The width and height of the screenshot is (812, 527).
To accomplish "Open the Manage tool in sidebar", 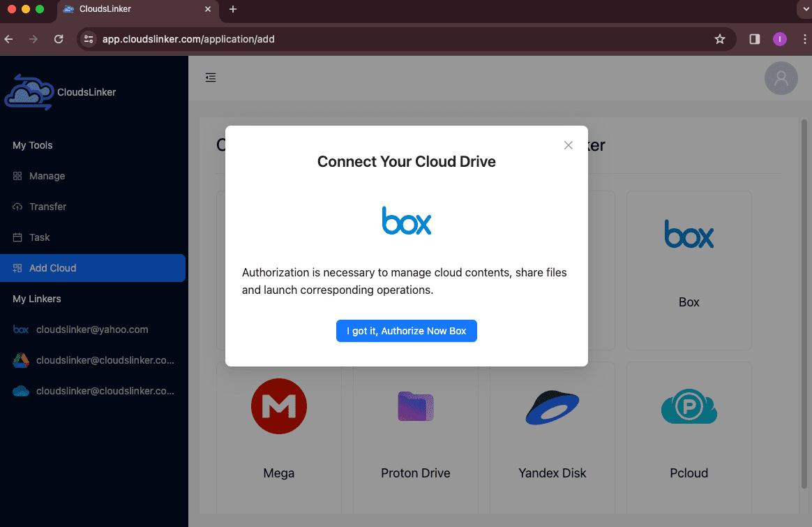I will pos(93,176).
